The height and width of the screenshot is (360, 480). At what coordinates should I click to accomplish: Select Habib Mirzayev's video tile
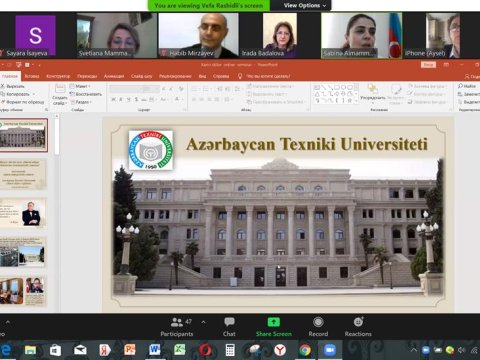click(199, 35)
